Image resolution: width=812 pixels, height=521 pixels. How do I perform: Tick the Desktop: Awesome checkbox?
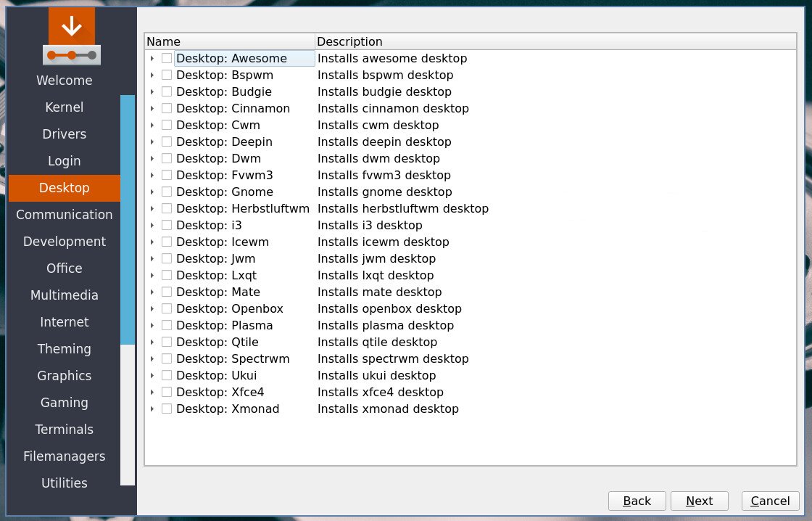pyautogui.click(x=167, y=58)
